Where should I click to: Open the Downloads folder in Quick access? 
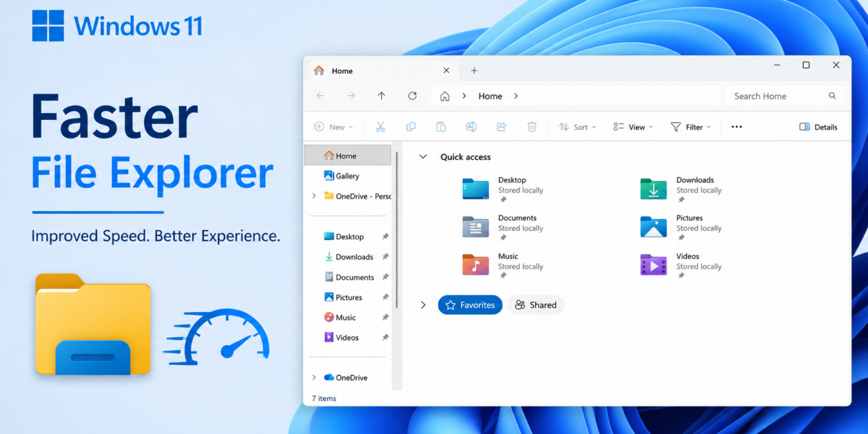click(x=681, y=189)
